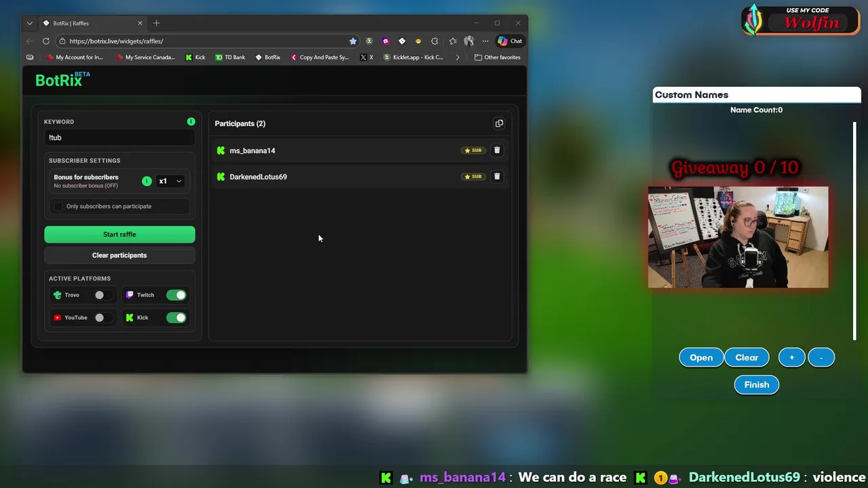The height and width of the screenshot is (488, 868).
Task: Click the Kick icon in Active Platforms
Action: click(x=130, y=317)
